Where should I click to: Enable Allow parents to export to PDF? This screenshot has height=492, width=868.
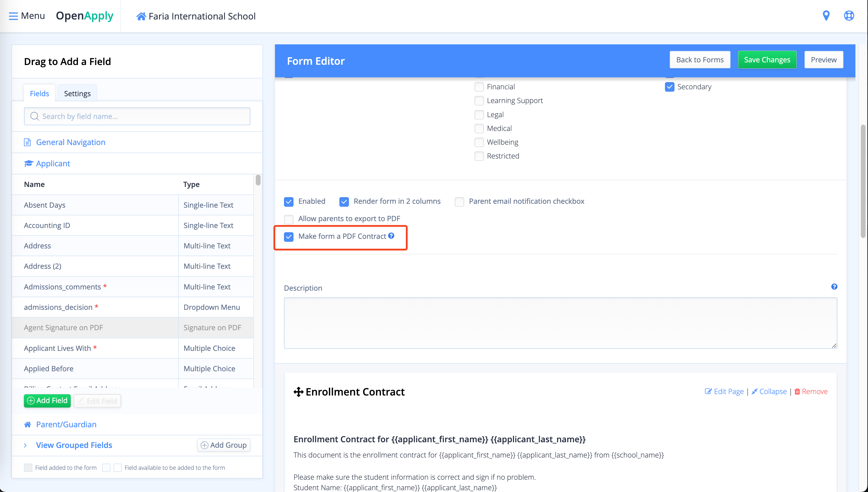(x=289, y=219)
